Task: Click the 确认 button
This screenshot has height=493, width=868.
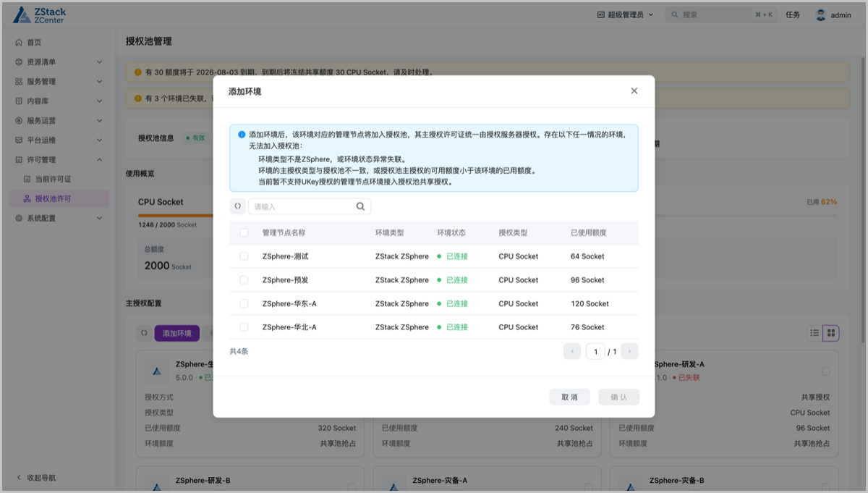Action: [x=618, y=397]
